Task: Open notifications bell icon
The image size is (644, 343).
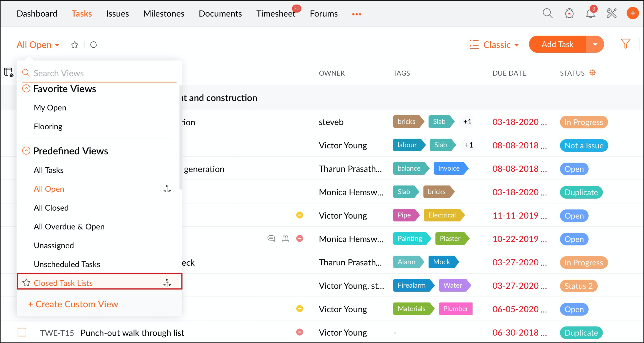Action: (x=590, y=13)
